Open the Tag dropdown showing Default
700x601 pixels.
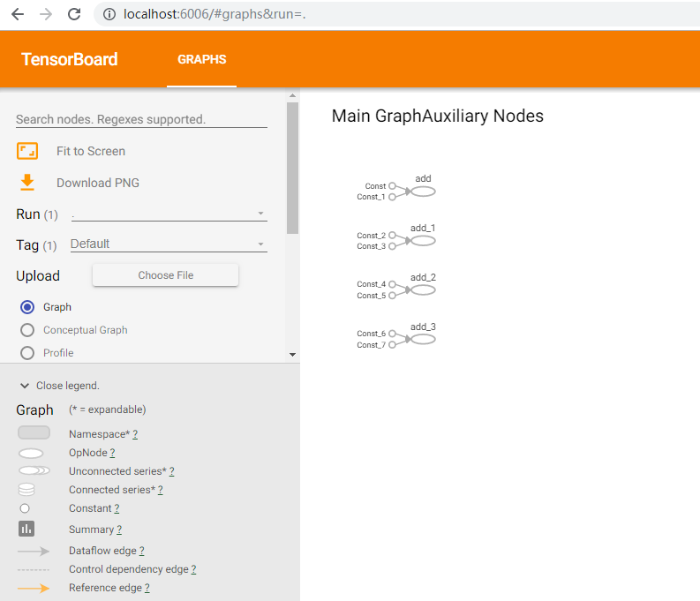coord(168,244)
